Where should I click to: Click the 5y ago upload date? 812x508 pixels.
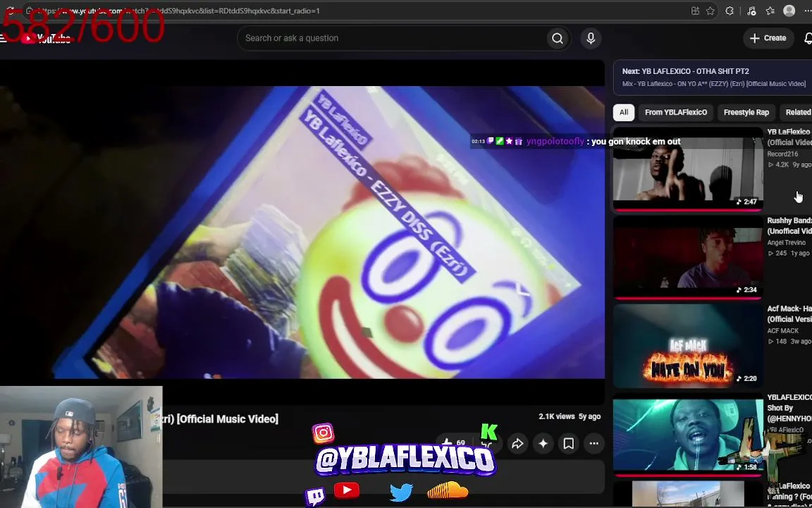pos(589,417)
